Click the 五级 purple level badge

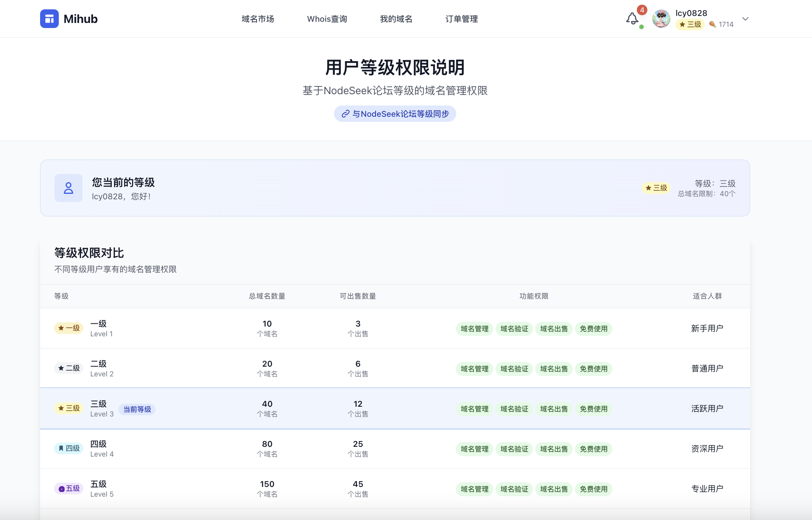(69, 488)
